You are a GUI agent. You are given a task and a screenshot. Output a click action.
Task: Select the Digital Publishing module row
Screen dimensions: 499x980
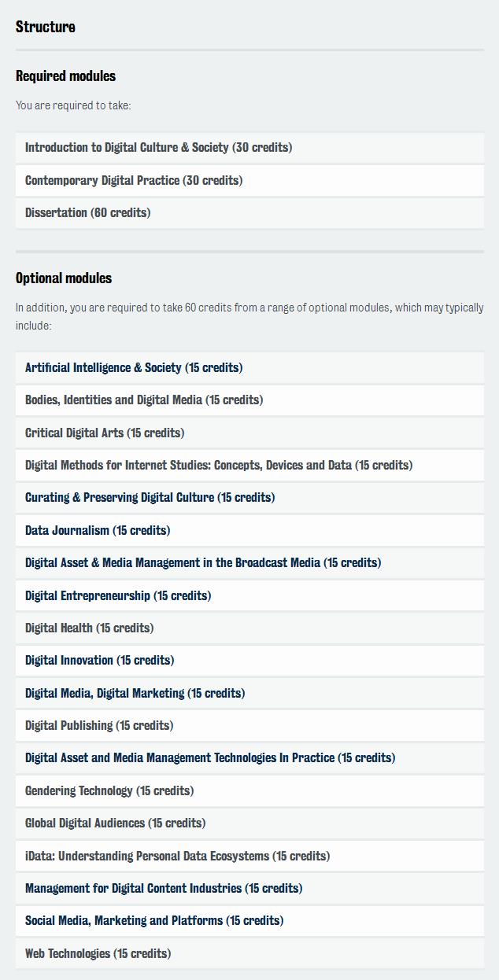[249, 725]
